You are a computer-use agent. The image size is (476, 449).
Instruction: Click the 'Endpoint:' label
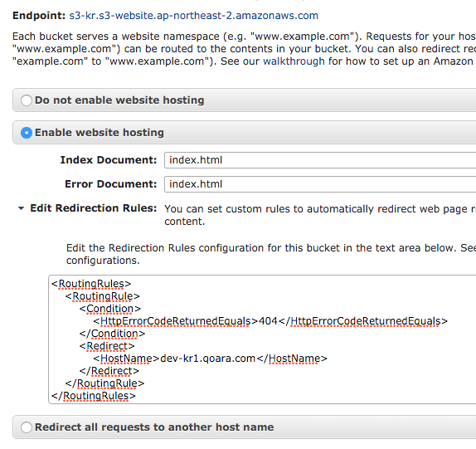click(39, 16)
